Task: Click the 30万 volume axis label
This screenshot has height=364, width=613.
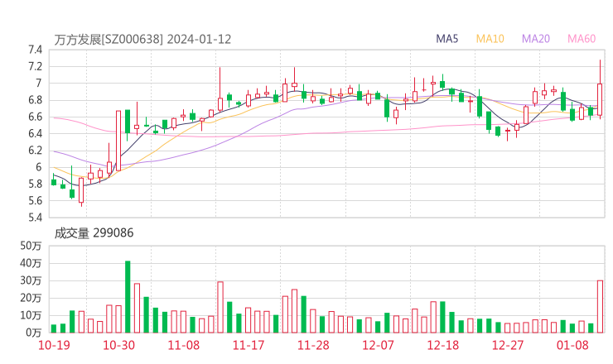Action: tap(31, 280)
